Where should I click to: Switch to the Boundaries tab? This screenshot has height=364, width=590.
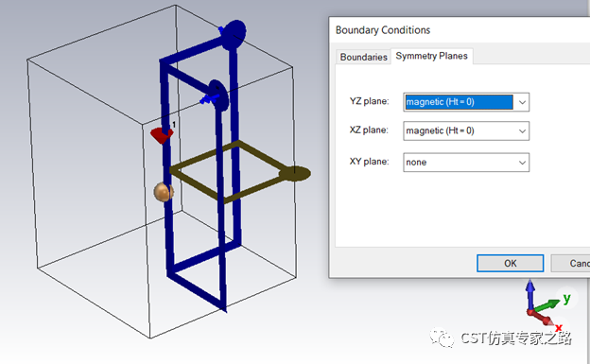coord(363,57)
